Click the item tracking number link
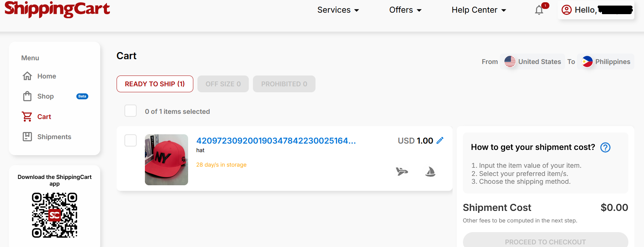 276,141
